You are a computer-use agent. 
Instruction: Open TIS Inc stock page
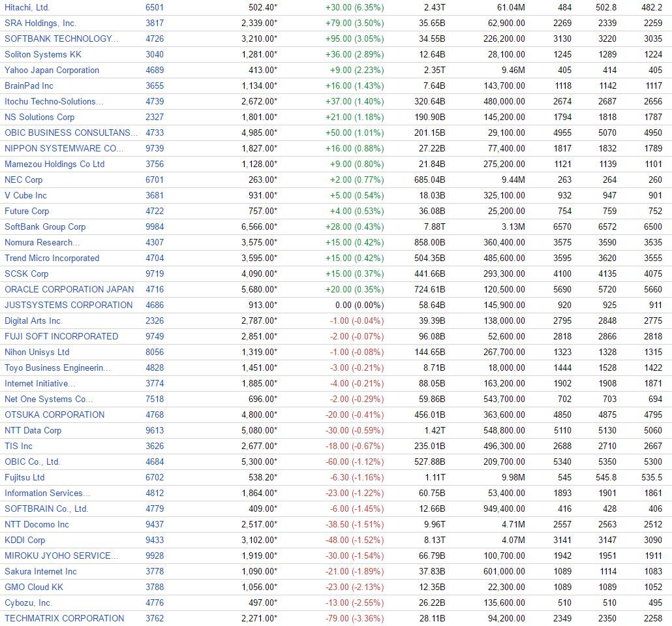pos(18,446)
